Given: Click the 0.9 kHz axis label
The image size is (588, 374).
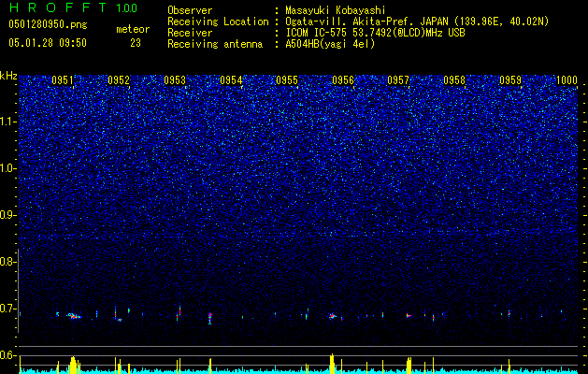Looking at the screenshot, I should pos(8,215).
